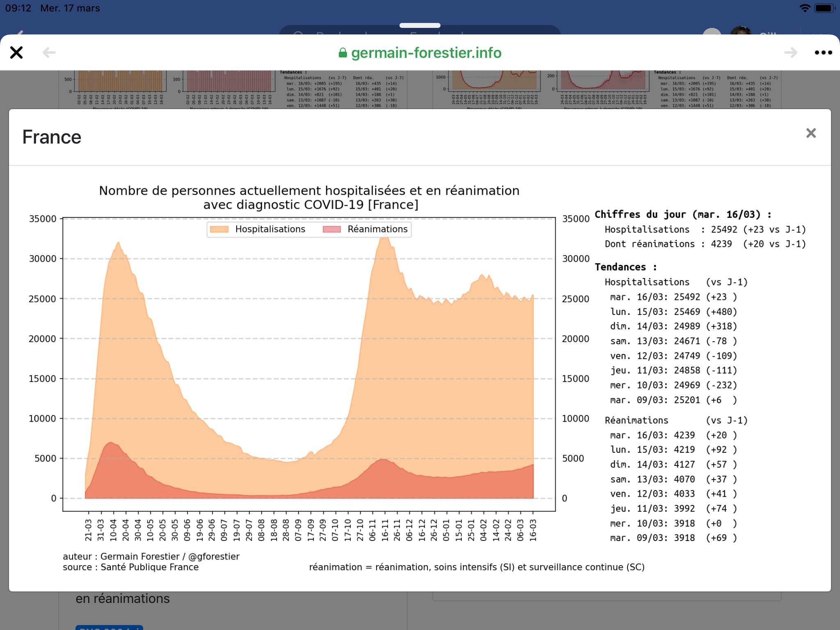Viewport: 840px width, 630px height.
Task: Click the germain-forestier.info address text
Action: click(x=426, y=53)
